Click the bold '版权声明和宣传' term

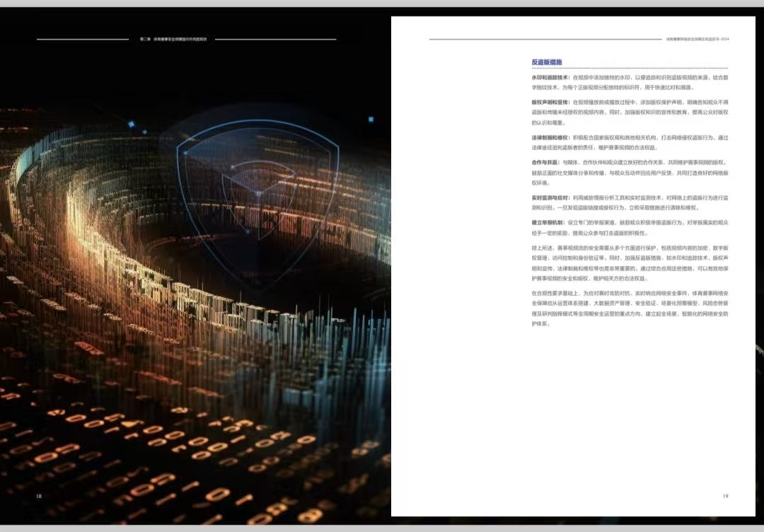[550, 102]
